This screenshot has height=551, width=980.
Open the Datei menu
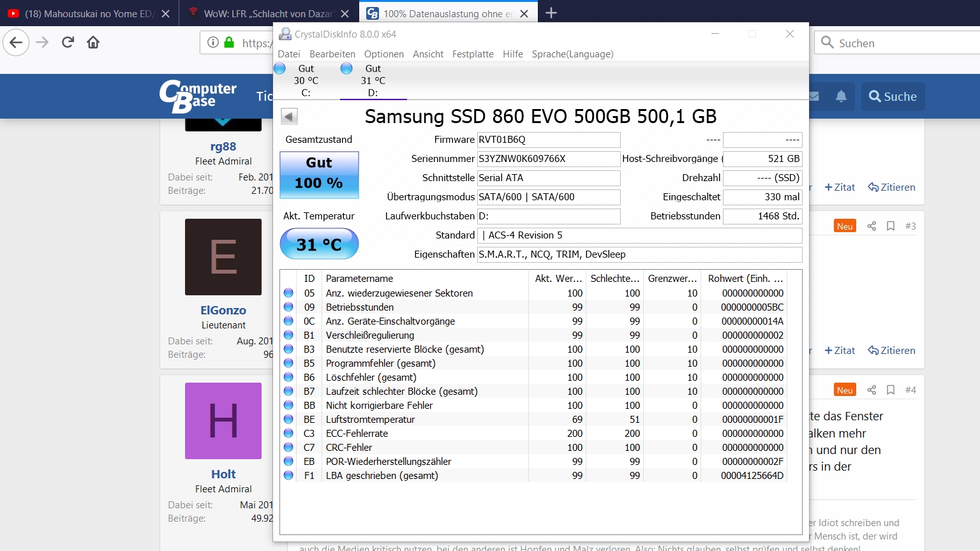(289, 54)
